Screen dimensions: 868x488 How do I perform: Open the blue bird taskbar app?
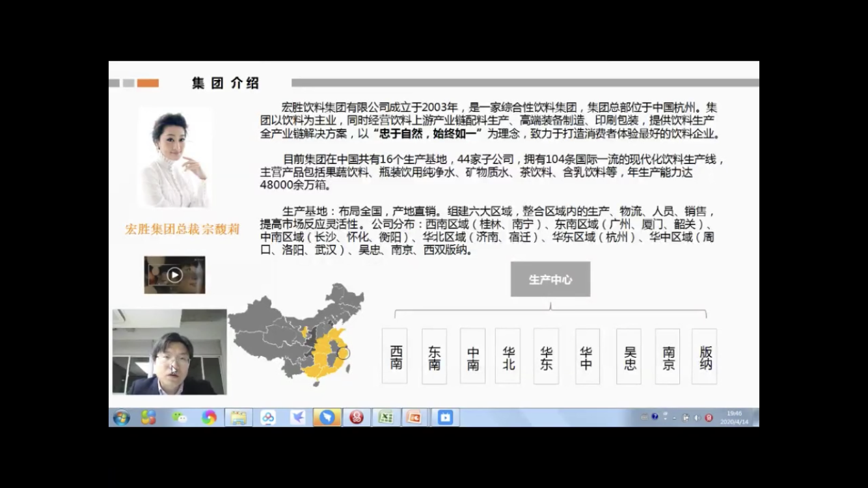pos(298,418)
